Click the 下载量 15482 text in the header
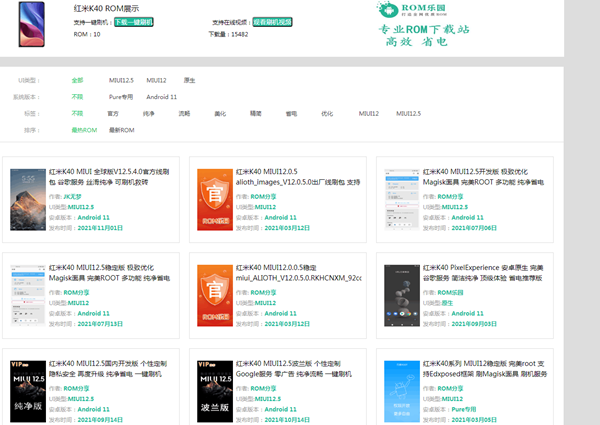The width and height of the screenshot is (600, 425). pos(228,34)
